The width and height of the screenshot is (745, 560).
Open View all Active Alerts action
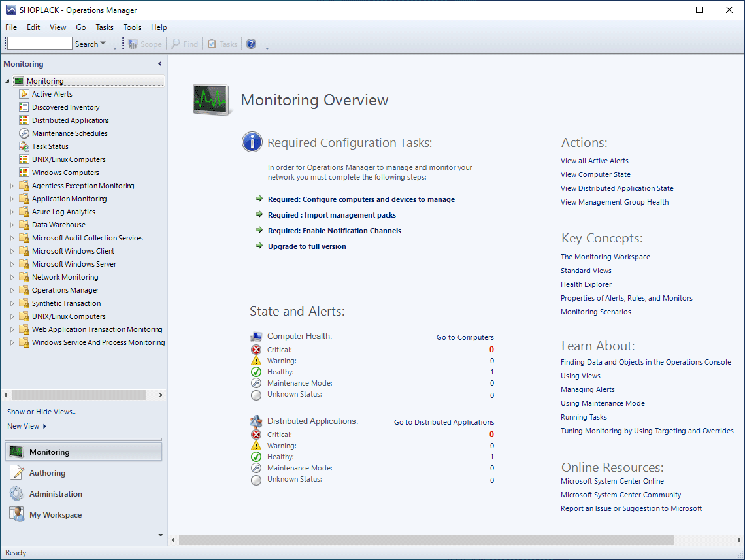pyautogui.click(x=595, y=161)
